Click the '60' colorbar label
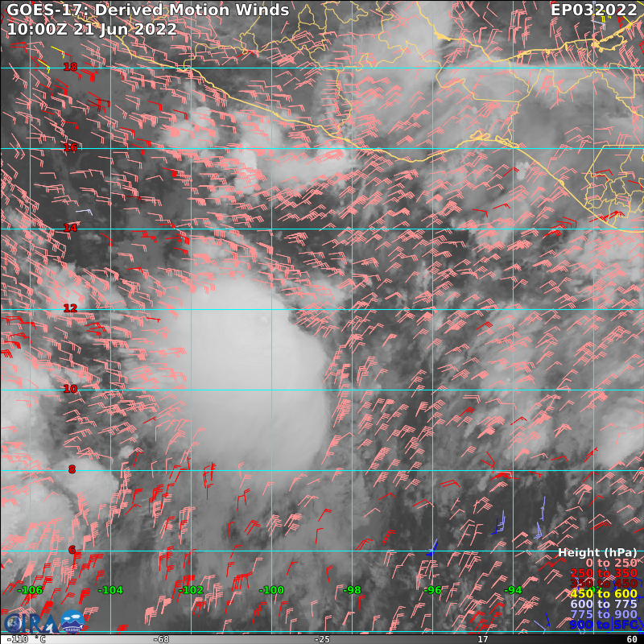This screenshot has height=644, width=644. (632, 639)
